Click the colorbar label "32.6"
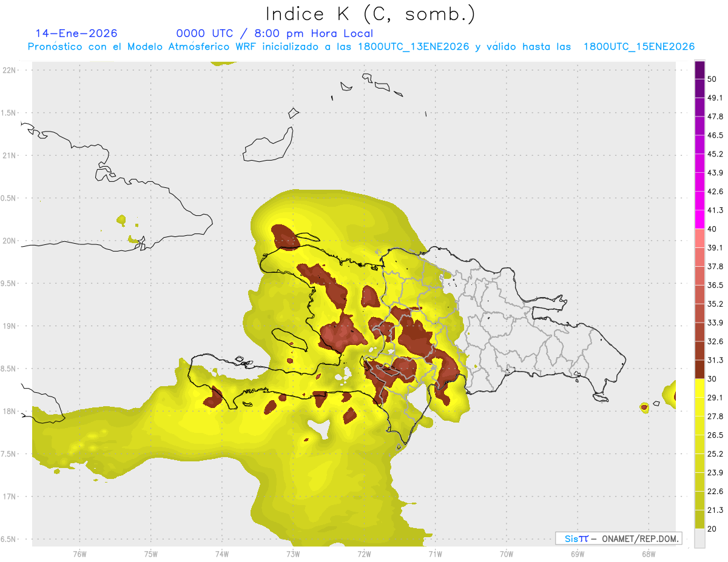This screenshot has height=562, width=728. (x=715, y=341)
